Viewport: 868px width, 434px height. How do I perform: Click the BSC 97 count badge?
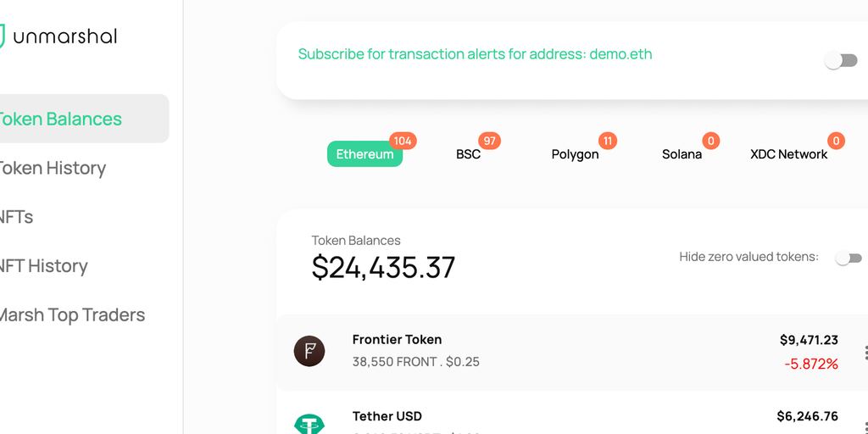click(489, 141)
